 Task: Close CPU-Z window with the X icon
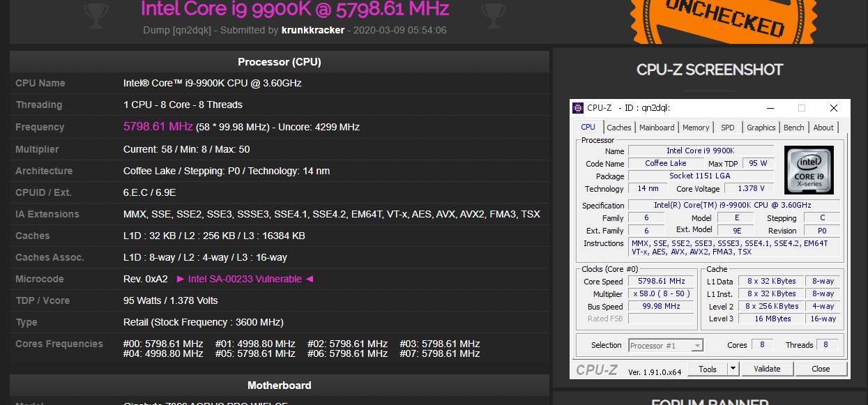[x=833, y=108]
